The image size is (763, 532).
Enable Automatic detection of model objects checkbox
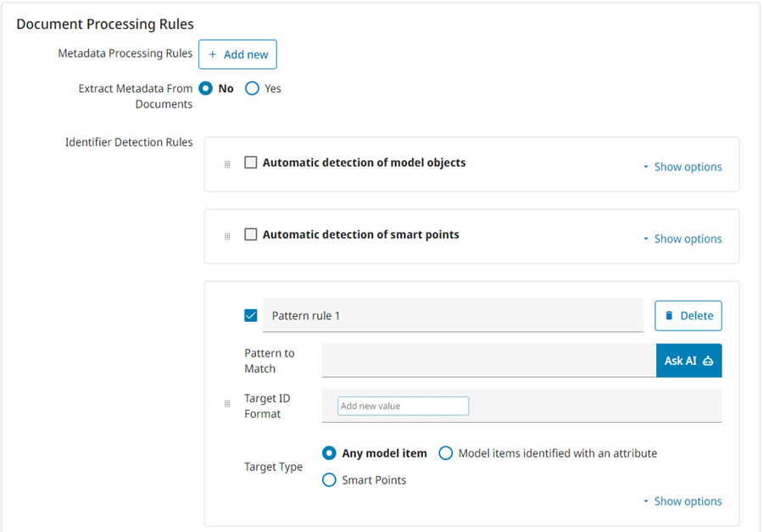251,163
